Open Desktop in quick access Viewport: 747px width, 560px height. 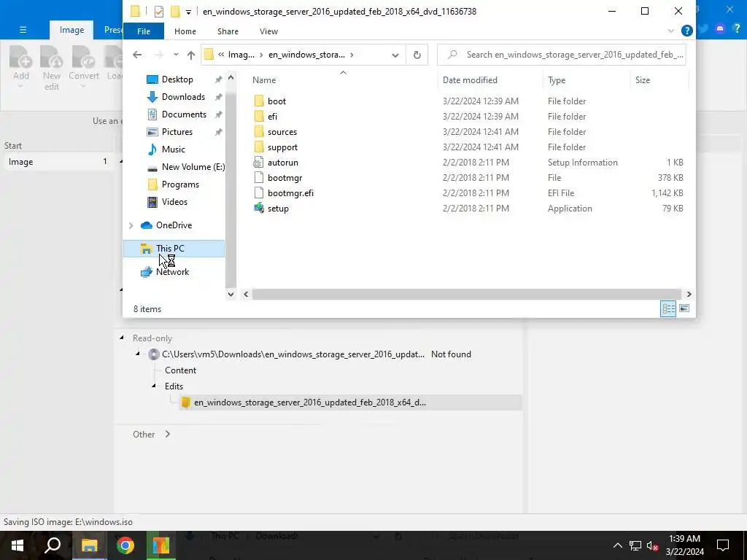tap(177, 79)
